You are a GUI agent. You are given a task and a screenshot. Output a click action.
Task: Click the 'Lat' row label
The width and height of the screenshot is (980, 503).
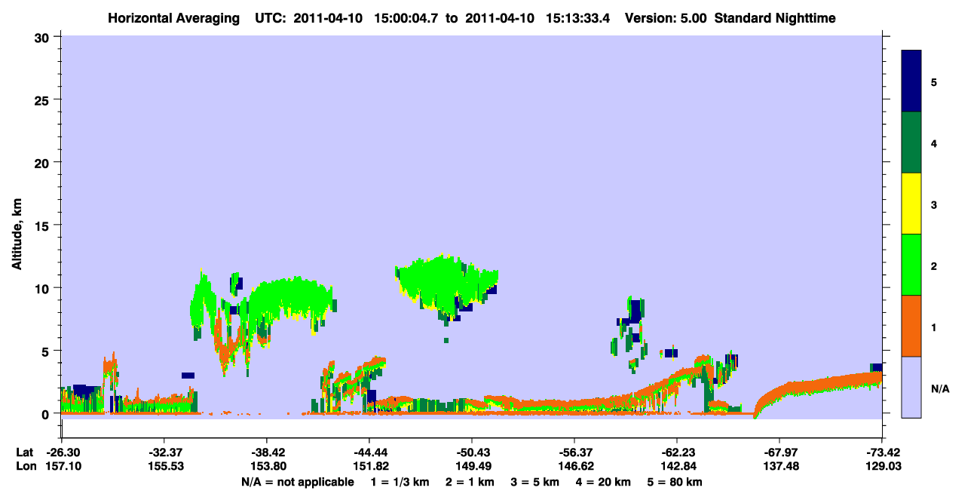pos(24,452)
